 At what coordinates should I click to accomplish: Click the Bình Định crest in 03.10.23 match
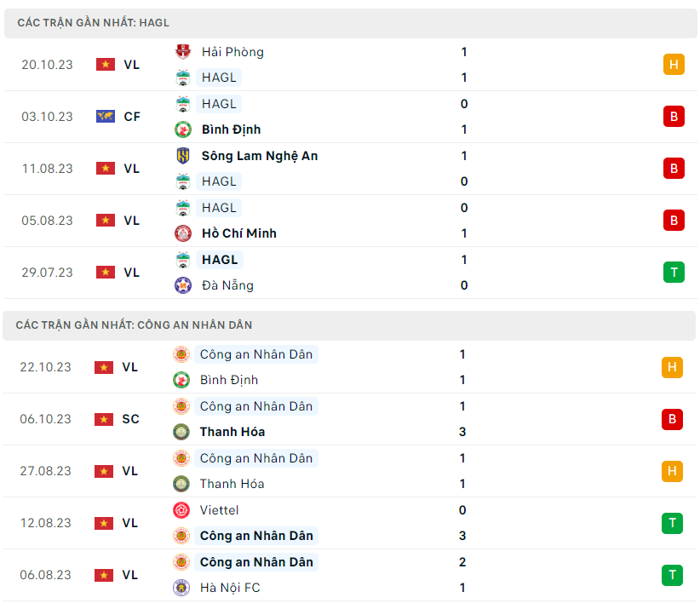(x=183, y=129)
